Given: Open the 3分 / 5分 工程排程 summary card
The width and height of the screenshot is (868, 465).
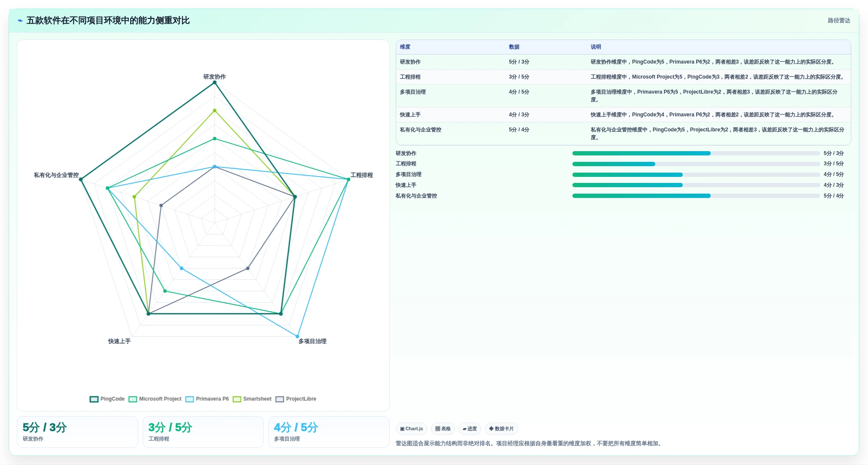Looking at the screenshot, I should 203,432.
